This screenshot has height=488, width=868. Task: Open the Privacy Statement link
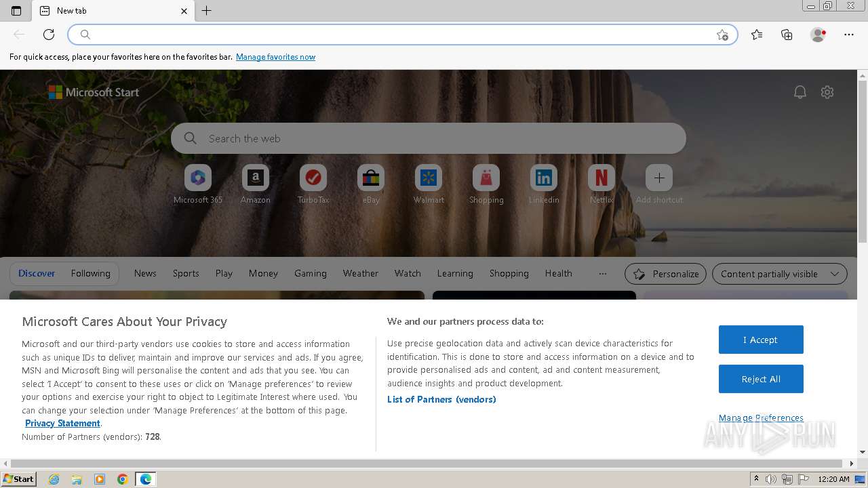[62, 423]
